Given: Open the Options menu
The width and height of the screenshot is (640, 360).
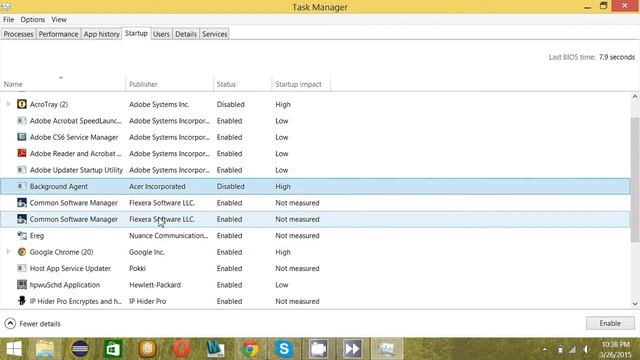Looking at the screenshot, I should pyautogui.click(x=33, y=20).
